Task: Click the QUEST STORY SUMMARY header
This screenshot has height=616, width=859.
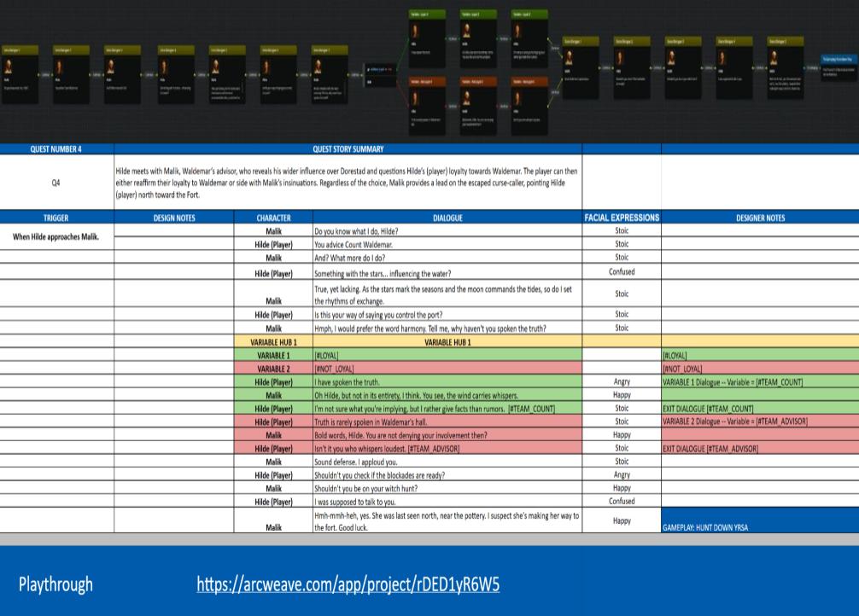Action: (348, 149)
